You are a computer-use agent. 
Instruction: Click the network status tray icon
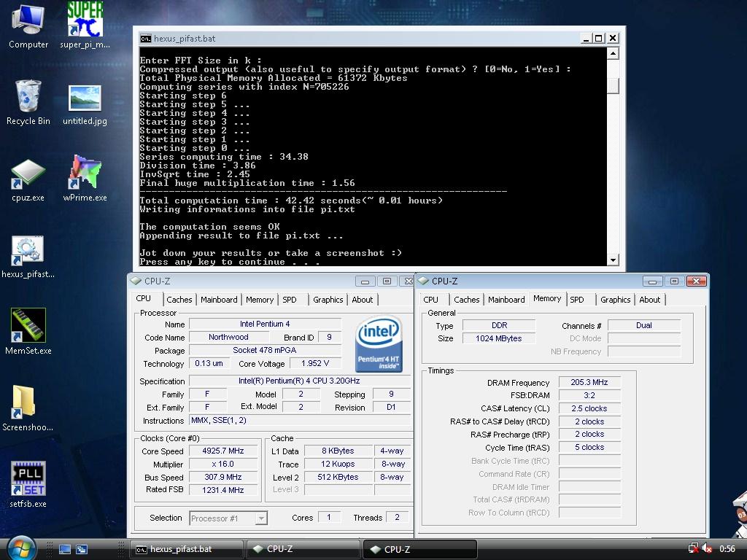click(694, 548)
